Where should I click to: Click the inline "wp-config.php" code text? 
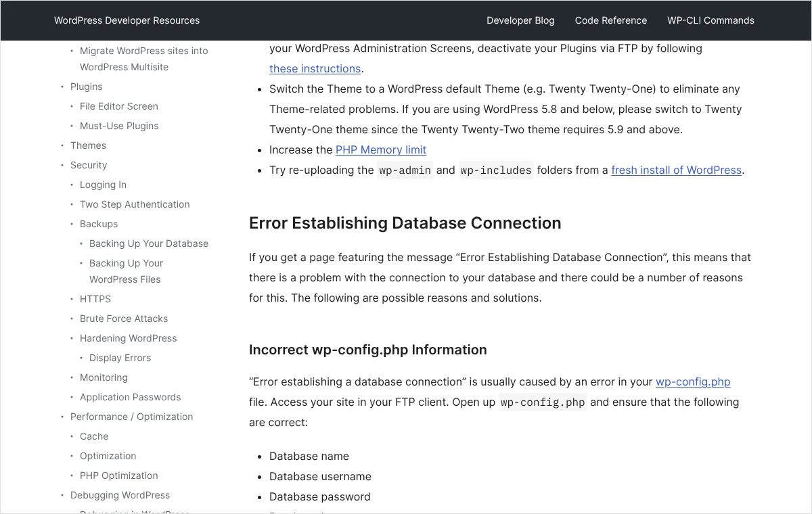point(543,402)
